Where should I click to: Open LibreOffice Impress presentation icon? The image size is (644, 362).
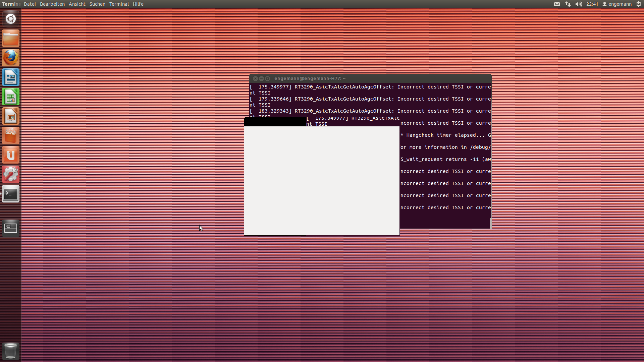pyautogui.click(x=11, y=116)
